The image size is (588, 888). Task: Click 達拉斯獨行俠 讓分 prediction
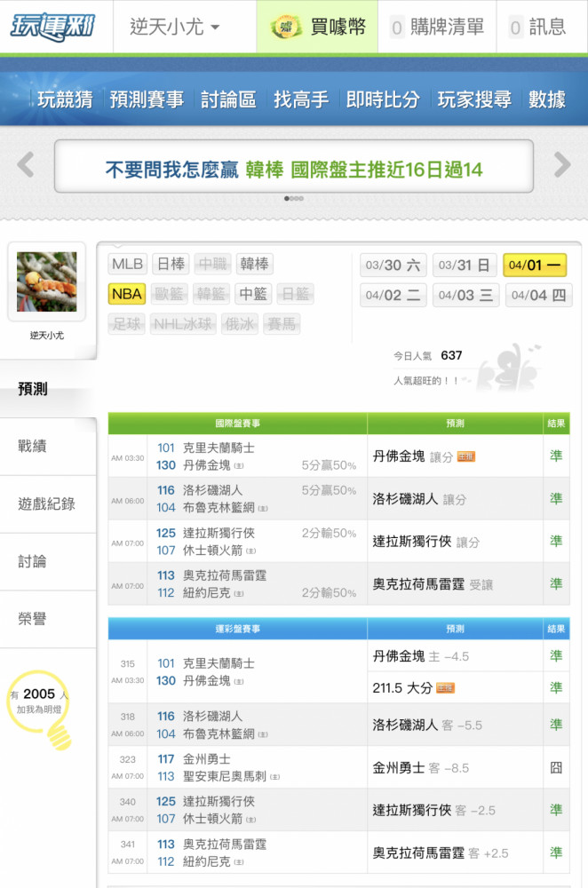(x=426, y=542)
